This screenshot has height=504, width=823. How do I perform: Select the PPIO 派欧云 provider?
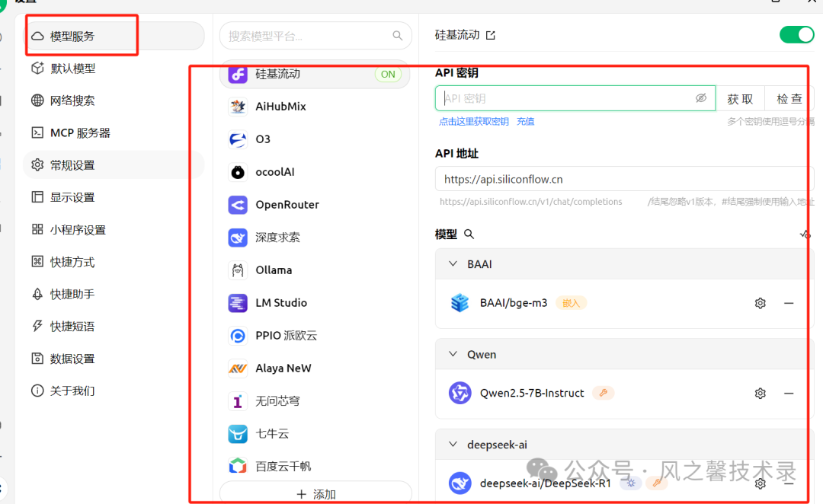point(315,336)
